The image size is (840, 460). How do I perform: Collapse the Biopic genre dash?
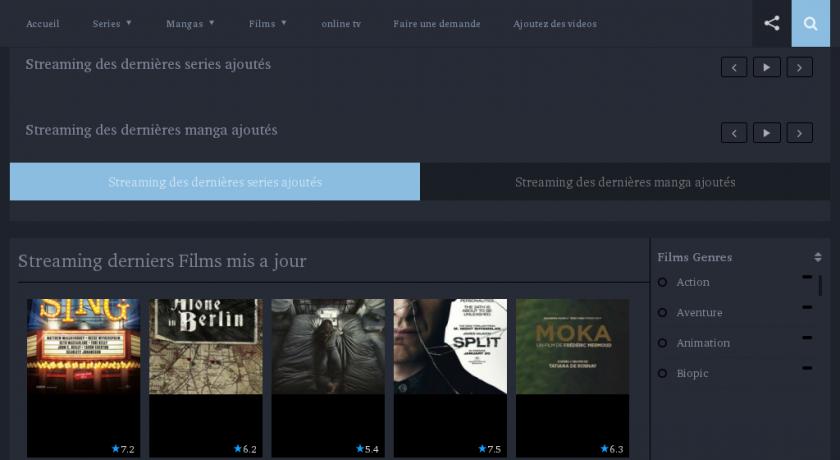(807, 368)
